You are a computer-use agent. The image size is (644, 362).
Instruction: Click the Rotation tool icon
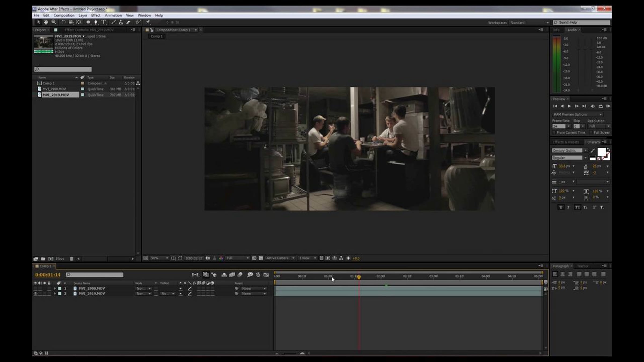pyautogui.click(x=63, y=22)
